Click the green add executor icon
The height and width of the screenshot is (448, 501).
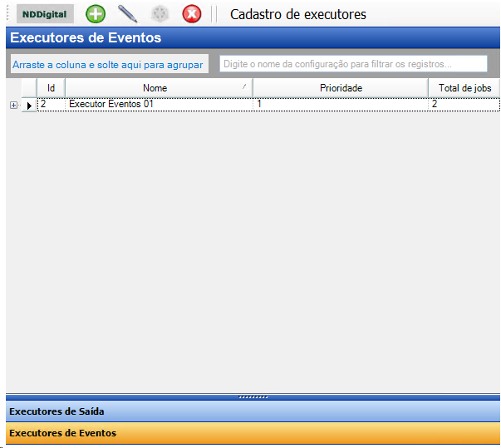[x=96, y=14]
